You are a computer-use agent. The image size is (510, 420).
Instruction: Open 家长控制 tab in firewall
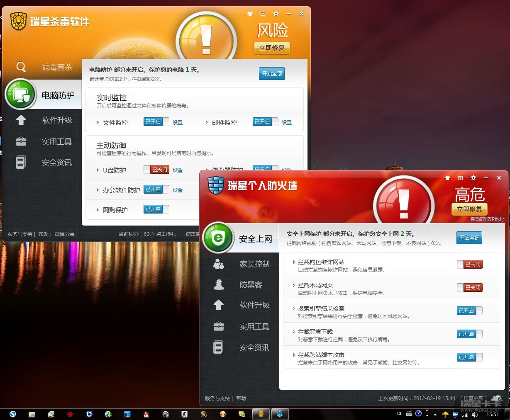pos(254,264)
